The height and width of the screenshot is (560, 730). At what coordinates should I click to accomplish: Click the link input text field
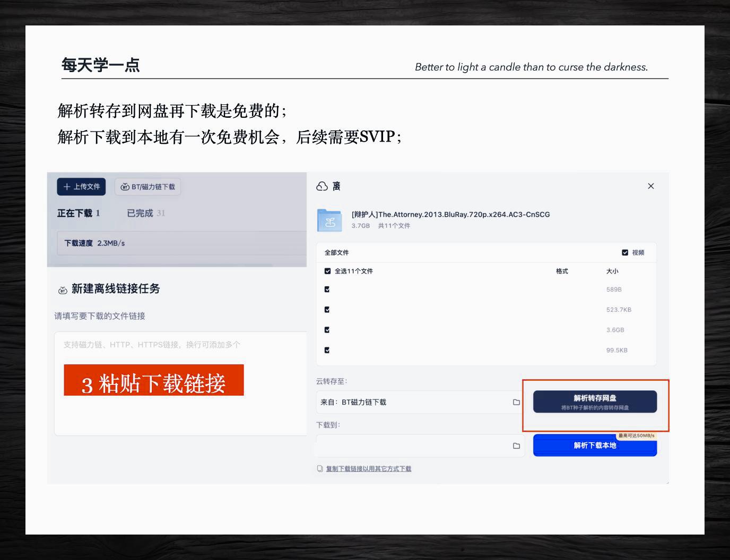[180, 383]
